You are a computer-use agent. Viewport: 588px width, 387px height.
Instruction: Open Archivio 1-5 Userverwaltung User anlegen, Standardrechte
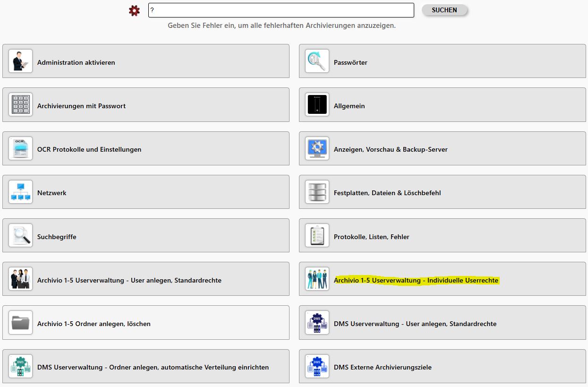129,280
